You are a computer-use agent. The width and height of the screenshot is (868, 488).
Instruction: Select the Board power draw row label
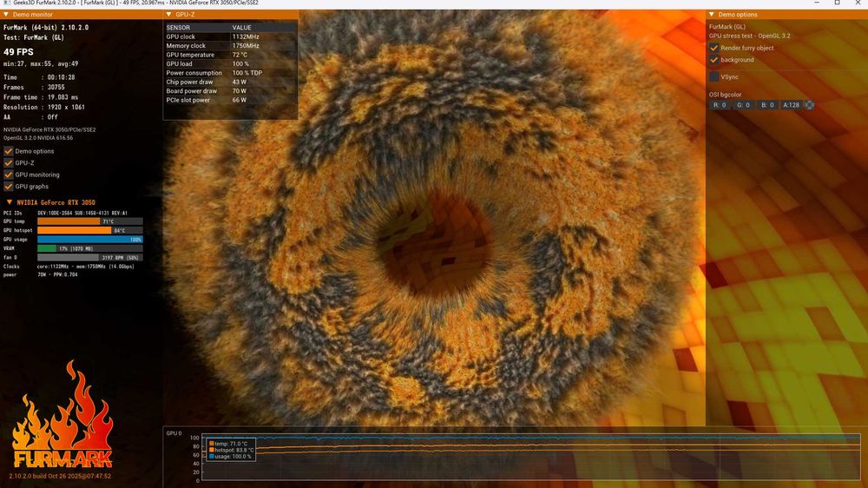click(192, 91)
